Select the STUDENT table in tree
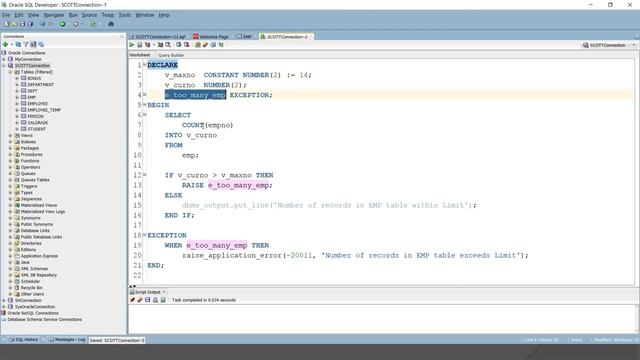Image resolution: width=640 pixels, height=360 pixels. click(x=37, y=129)
